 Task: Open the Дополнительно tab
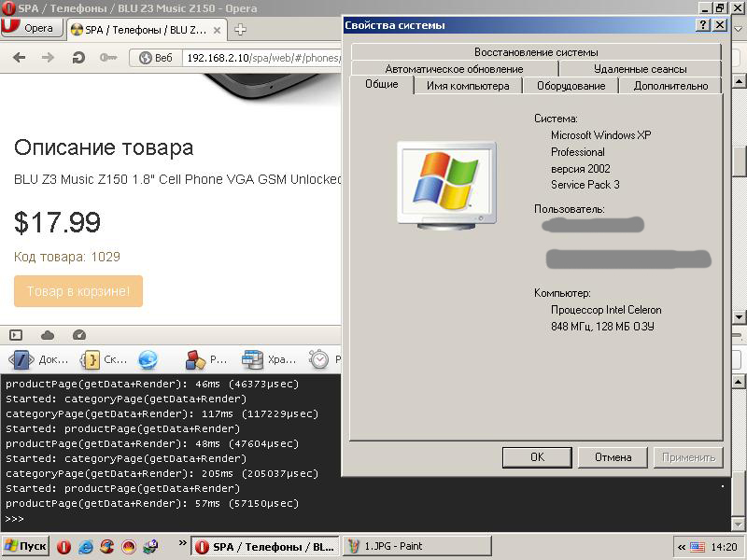click(x=670, y=86)
